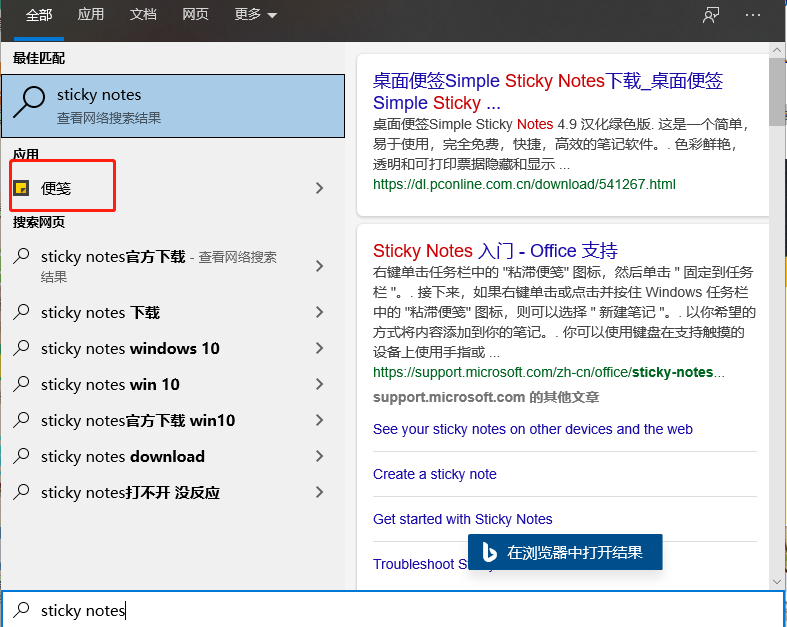Click the feedback person icon at top

711,14
